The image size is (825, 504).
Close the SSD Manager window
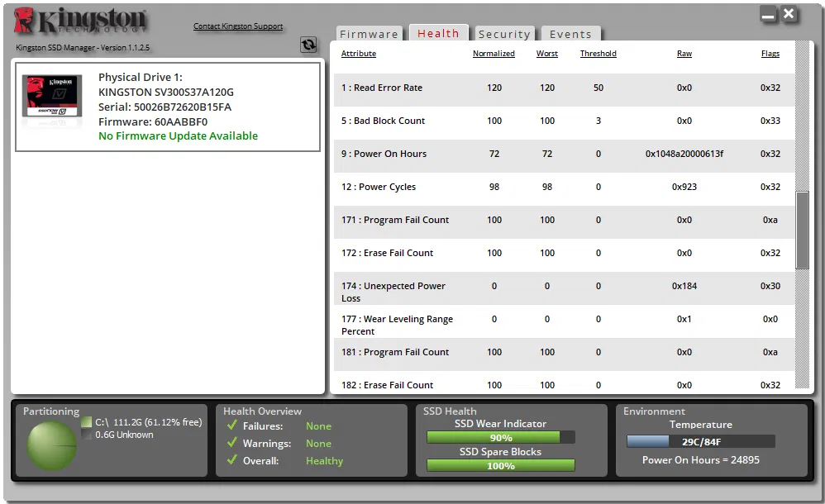789,14
